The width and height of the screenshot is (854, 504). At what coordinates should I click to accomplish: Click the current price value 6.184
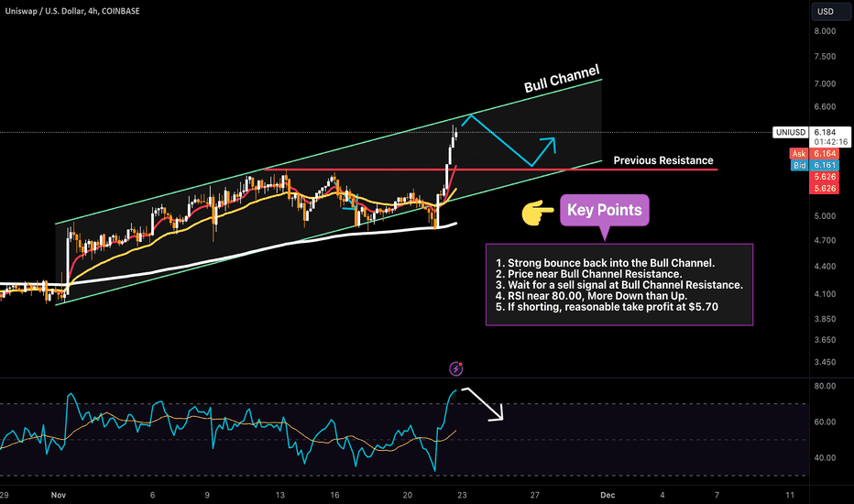click(825, 132)
